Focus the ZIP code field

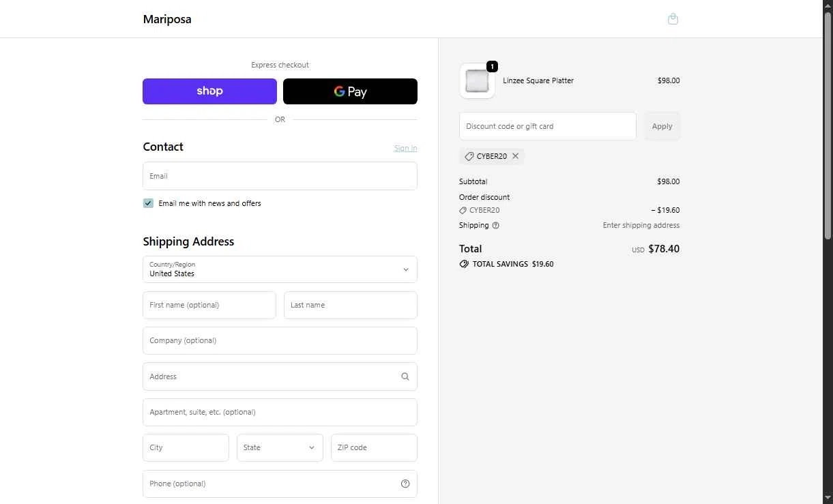pyautogui.click(x=374, y=447)
